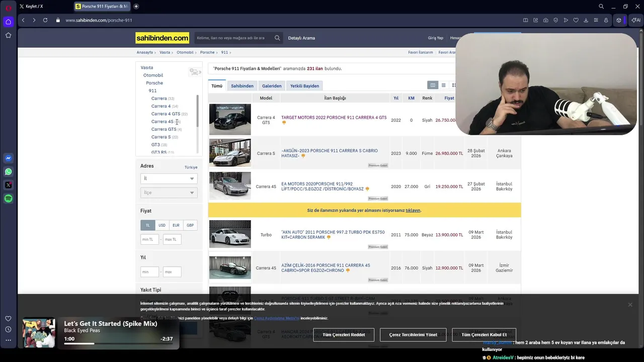Switch to the list view icon
The image size is (644, 362).
(x=443, y=85)
